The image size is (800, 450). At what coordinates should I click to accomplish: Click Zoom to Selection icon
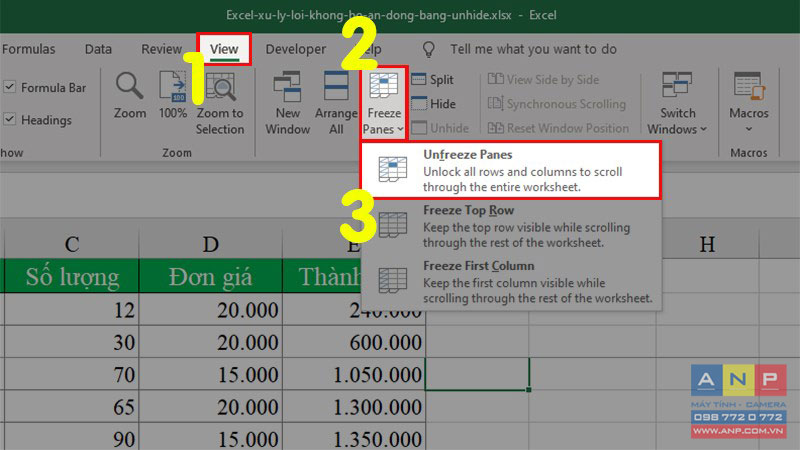220,86
